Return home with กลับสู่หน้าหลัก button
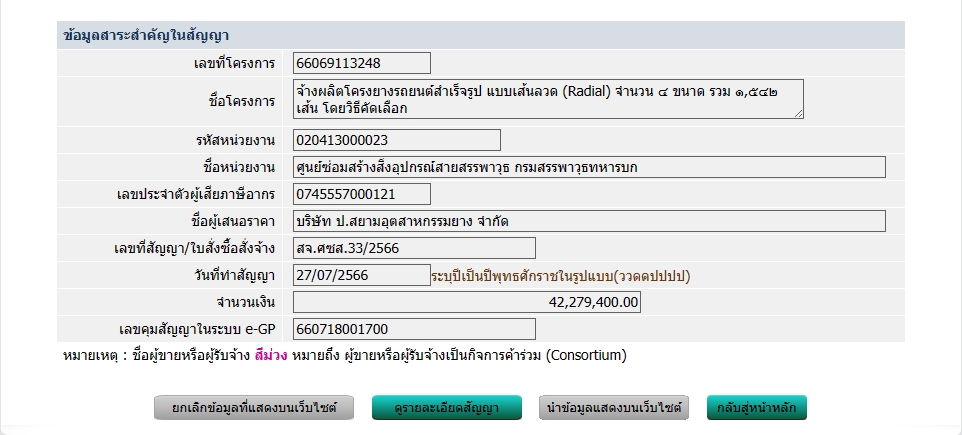Screen dimensions: 962x435 [756, 408]
